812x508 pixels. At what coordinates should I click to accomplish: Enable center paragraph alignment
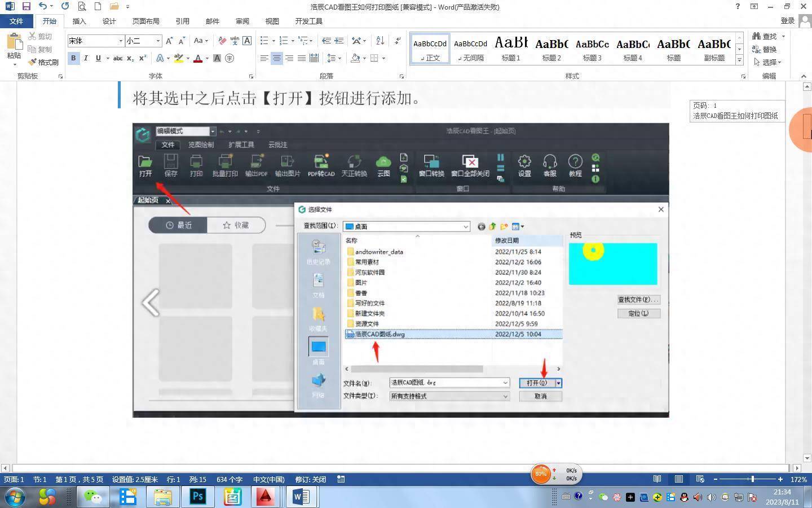click(276, 58)
